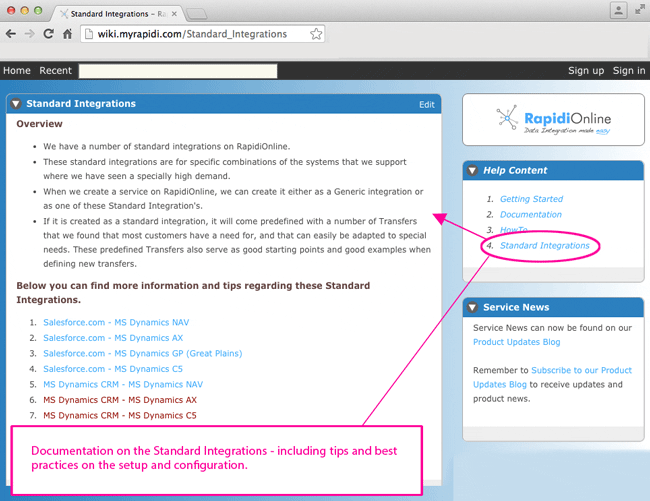Select the Standard Integrations browser tab
Screen dimensions: 650x501
[x=118, y=14]
